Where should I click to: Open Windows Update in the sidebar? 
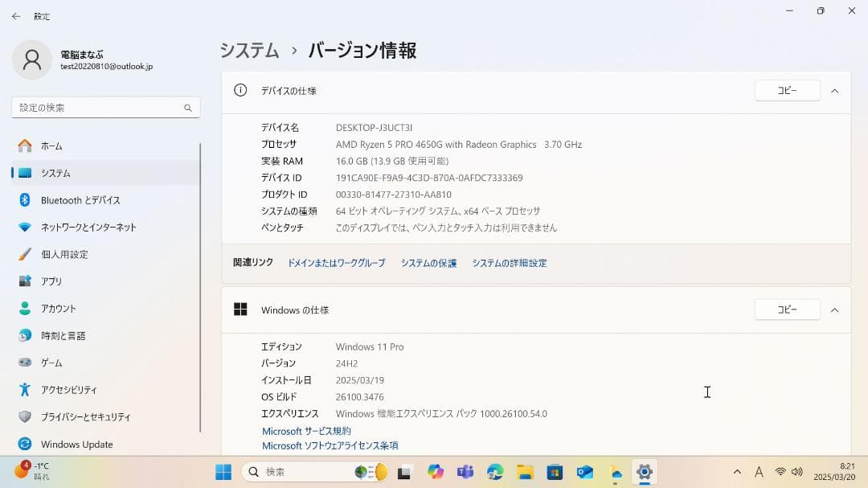[x=77, y=444]
